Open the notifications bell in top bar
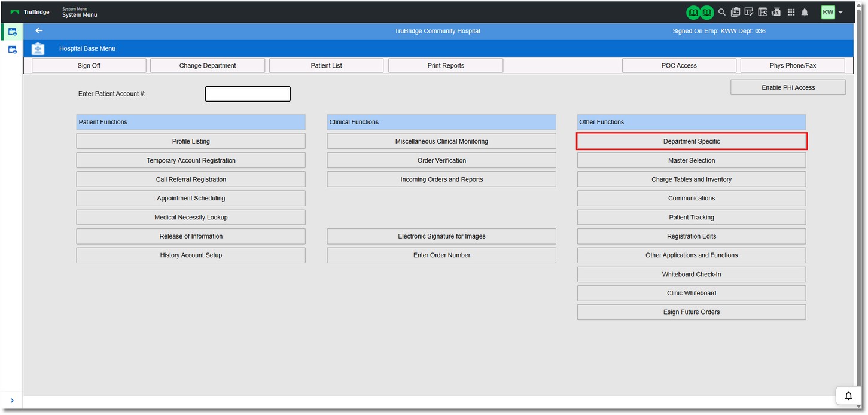 pos(805,12)
